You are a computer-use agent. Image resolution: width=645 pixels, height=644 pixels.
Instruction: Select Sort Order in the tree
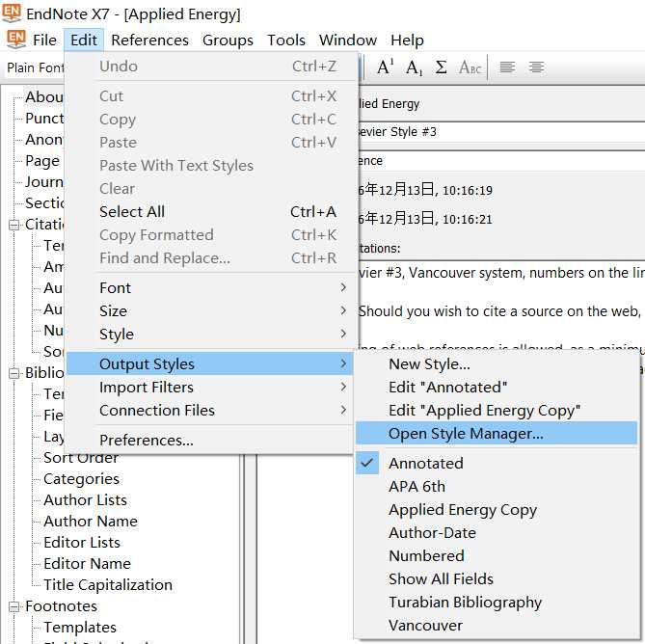tap(81, 457)
